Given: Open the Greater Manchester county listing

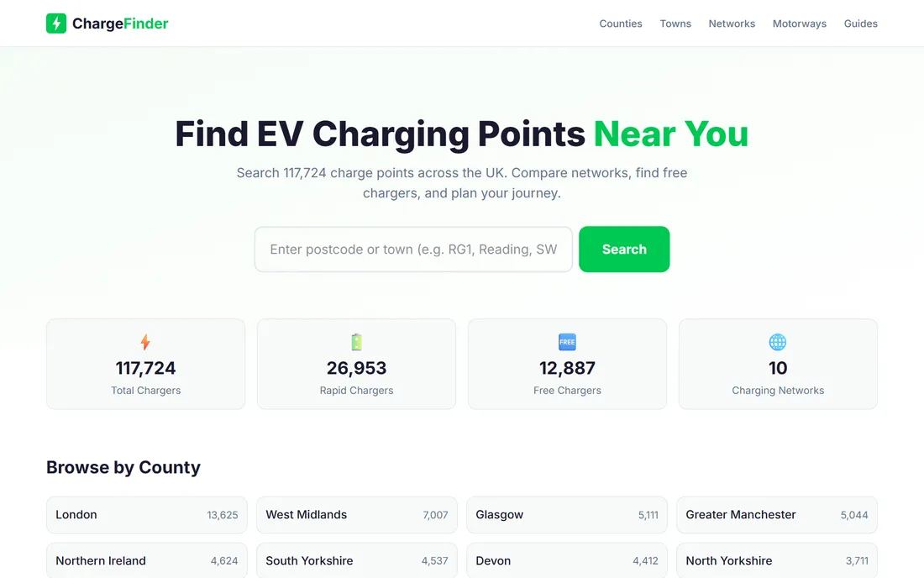Looking at the screenshot, I should 777,515.
